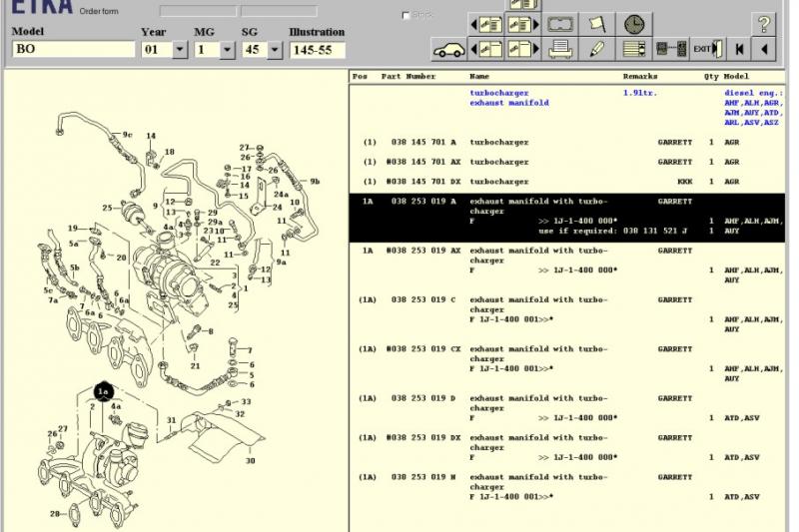
Task: Click the first empty field beside Order form
Action: (x=198, y=11)
